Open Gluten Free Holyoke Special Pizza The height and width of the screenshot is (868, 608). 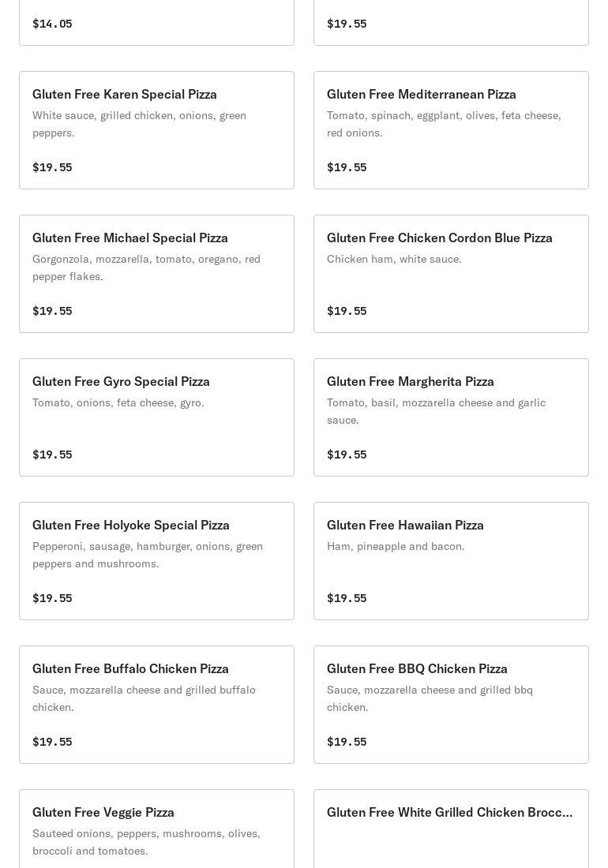coord(156,561)
